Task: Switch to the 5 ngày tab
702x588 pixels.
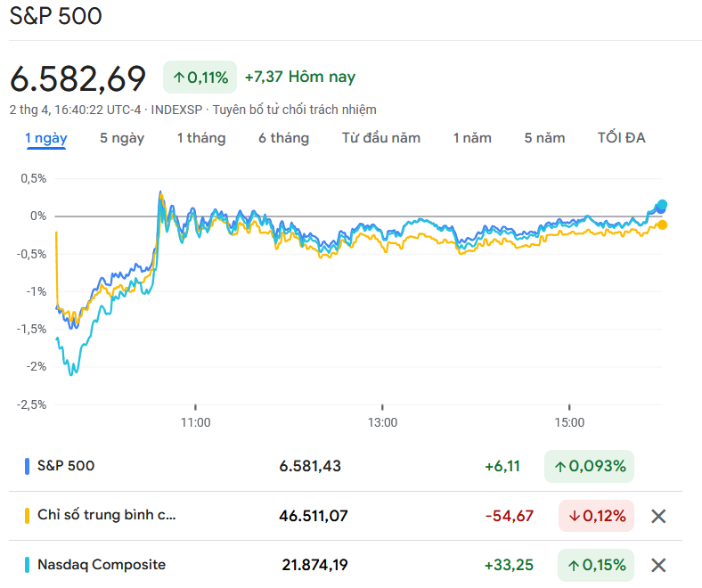Action: click(122, 138)
